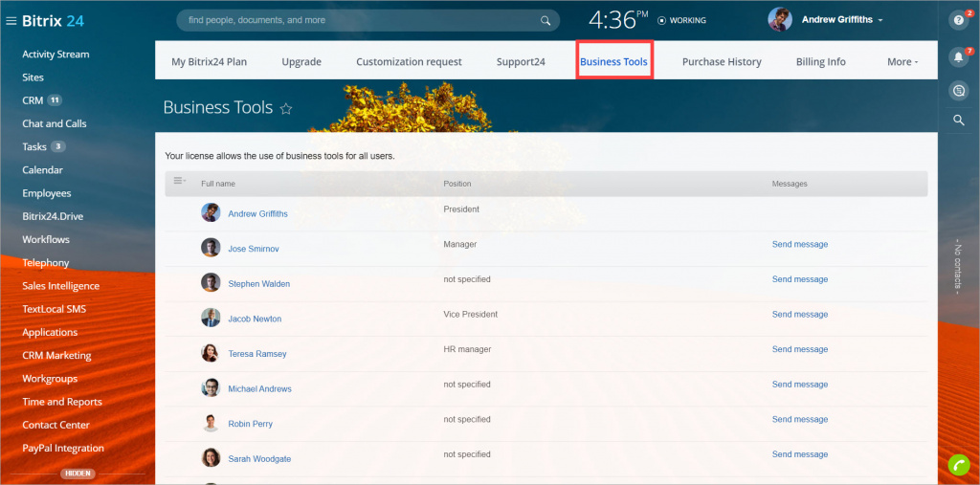Open Chat and Calls in the sidebar
980x485 pixels.
click(55, 123)
